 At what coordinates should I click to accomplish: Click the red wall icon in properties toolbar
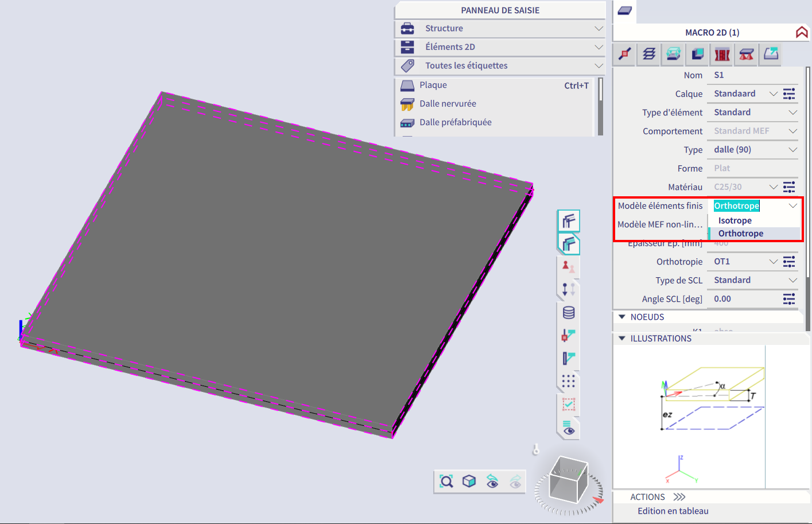[722, 54]
